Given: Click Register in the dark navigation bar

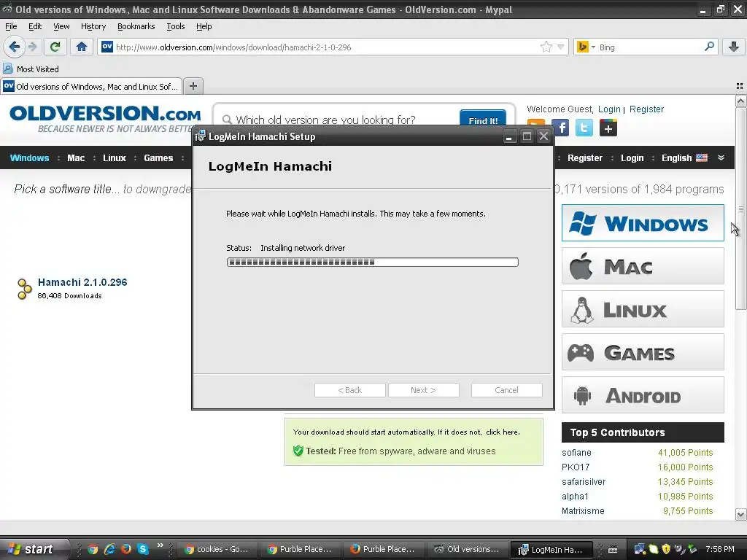Looking at the screenshot, I should (x=584, y=158).
